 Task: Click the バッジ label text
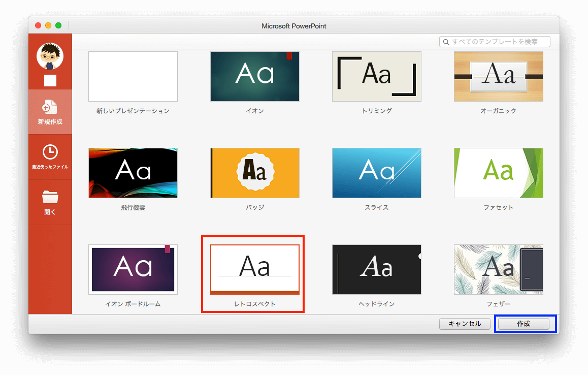[x=254, y=207]
